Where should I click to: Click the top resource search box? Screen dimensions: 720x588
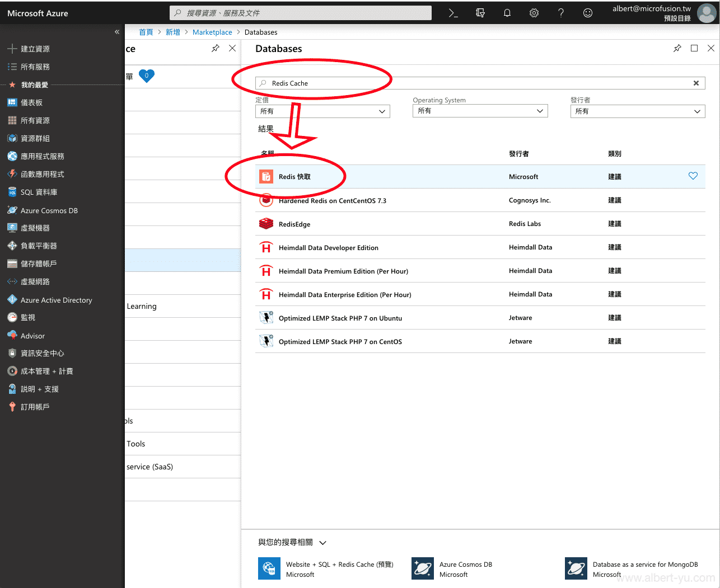[301, 13]
